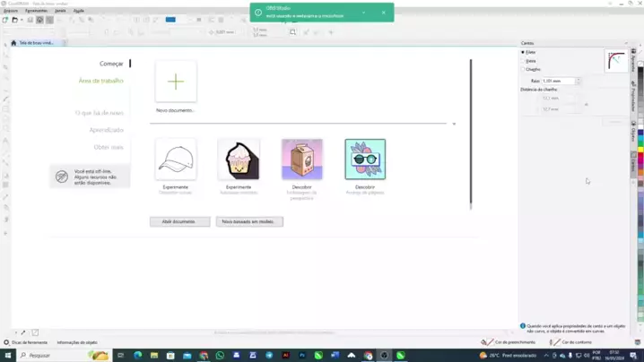Click the home icon on welcome tab

[x=13, y=43]
